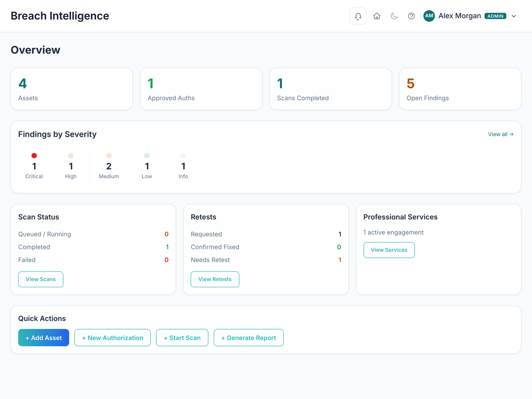Click the ADMIN role badge
532x399 pixels.
495,16
